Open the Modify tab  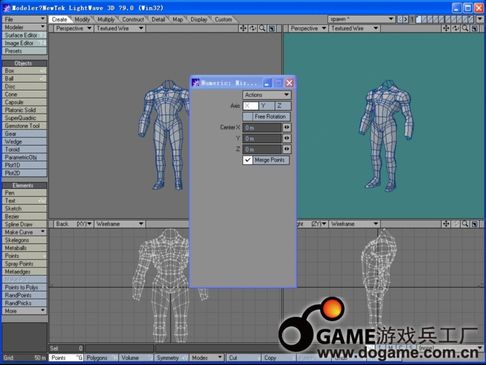82,19
